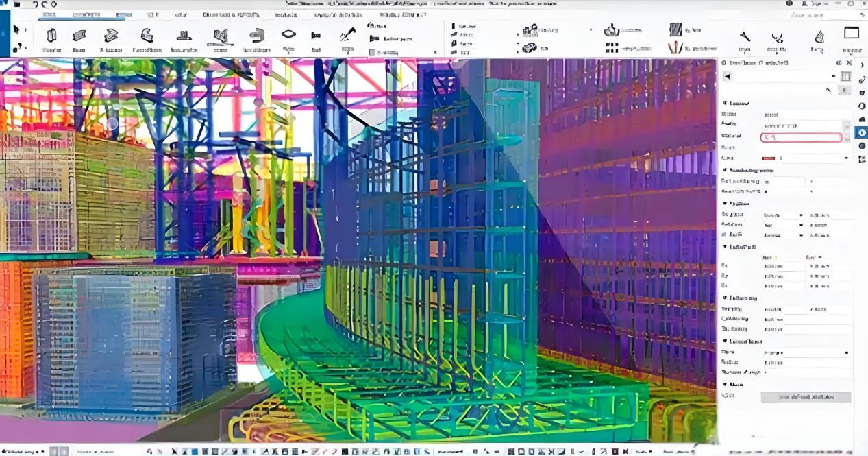The width and height of the screenshot is (868, 456).
Task: Toggle the grid layout button in properties panel
Action: [x=845, y=77]
